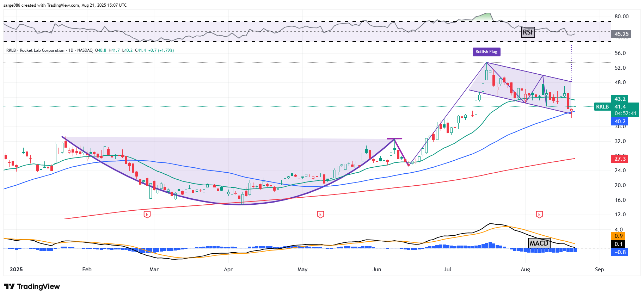The height and width of the screenshot is (297, 644).
Task: Click the earnings marker near March
Action: point(147,214)
